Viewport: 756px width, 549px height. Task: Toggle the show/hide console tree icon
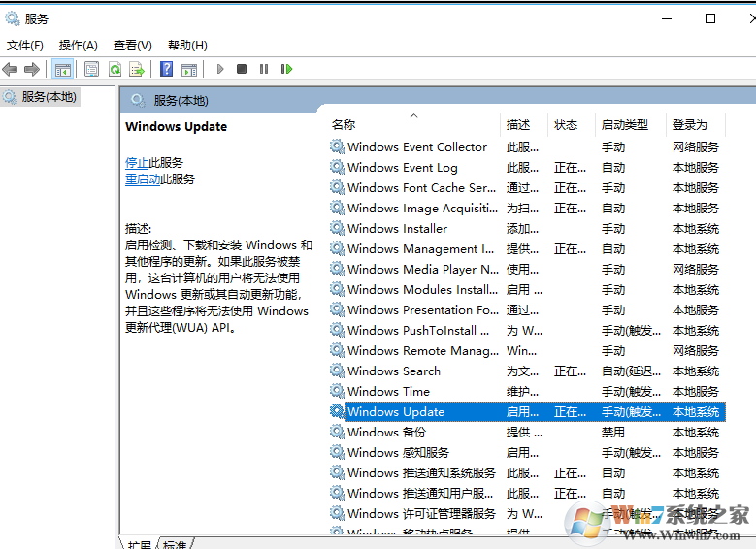click(63, 70)
